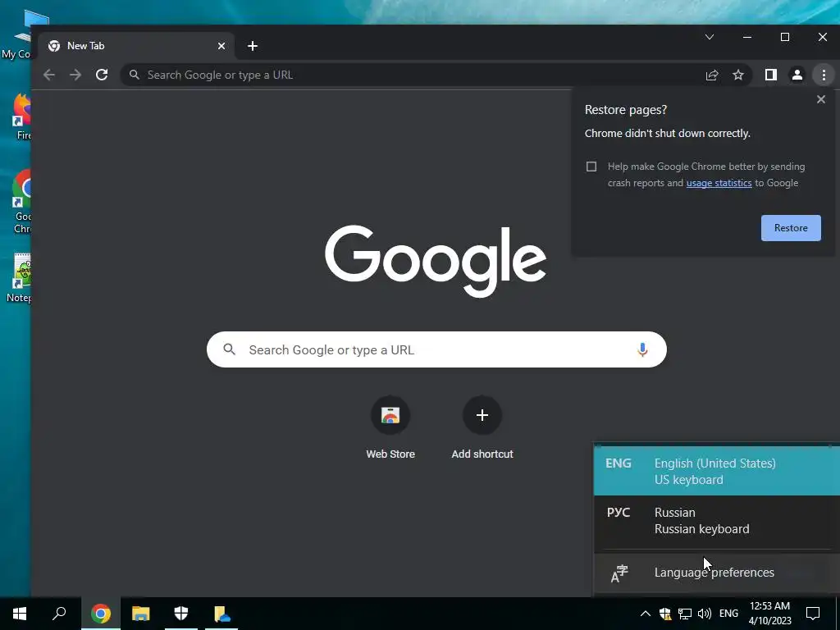Reload the page with the refresh icon
The width and height of the screenshot is (840, 630).
(x=102, y=75)
